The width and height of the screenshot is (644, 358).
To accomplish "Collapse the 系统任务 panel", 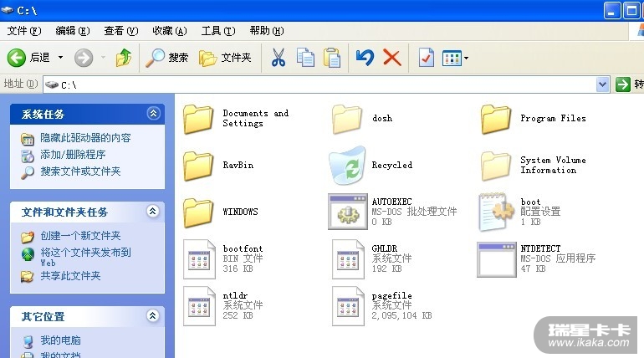I will point(153,113).
